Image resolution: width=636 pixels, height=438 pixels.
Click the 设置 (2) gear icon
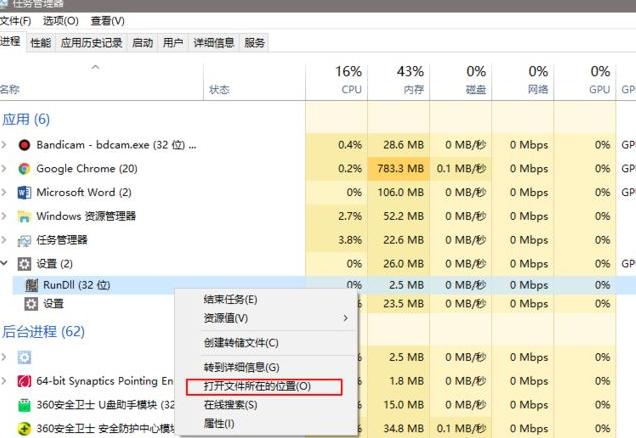(x=24, y=264)
